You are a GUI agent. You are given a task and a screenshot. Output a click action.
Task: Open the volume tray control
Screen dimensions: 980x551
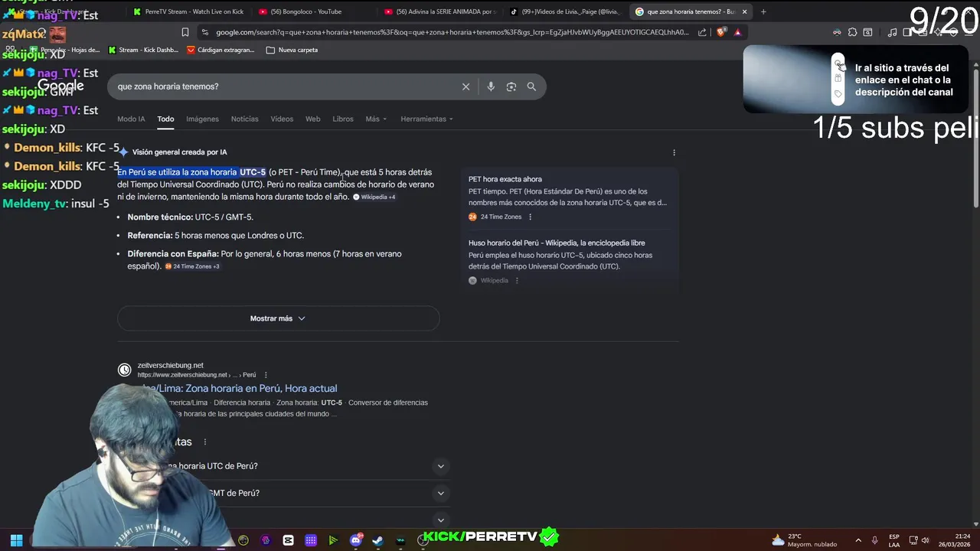point(925,540)
